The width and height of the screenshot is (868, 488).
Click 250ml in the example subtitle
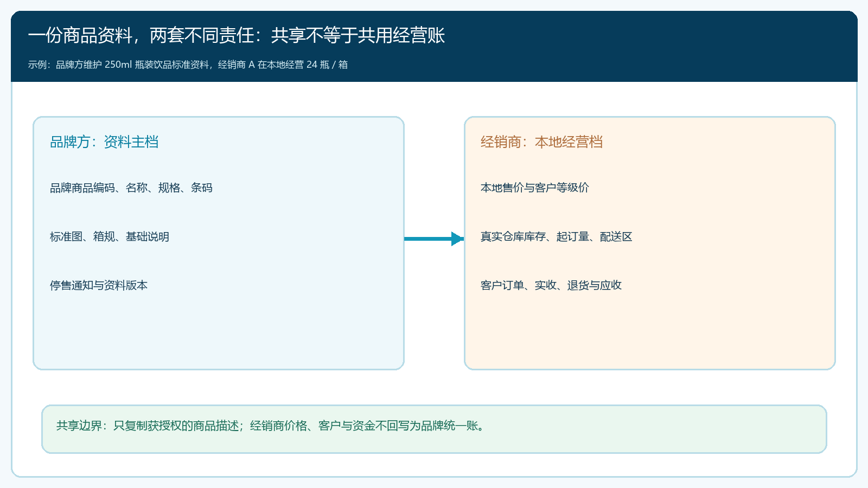click(118, 65)
